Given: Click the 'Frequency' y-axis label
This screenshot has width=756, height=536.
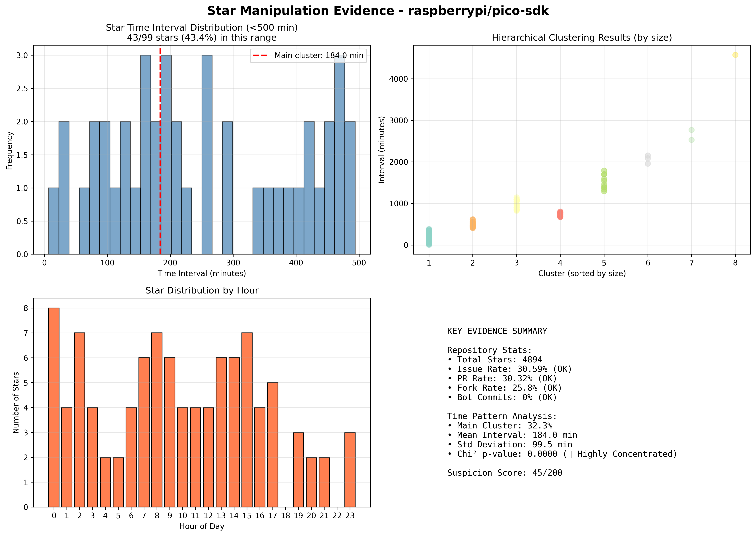Looking at the screenshot, I should click(10, 151).
